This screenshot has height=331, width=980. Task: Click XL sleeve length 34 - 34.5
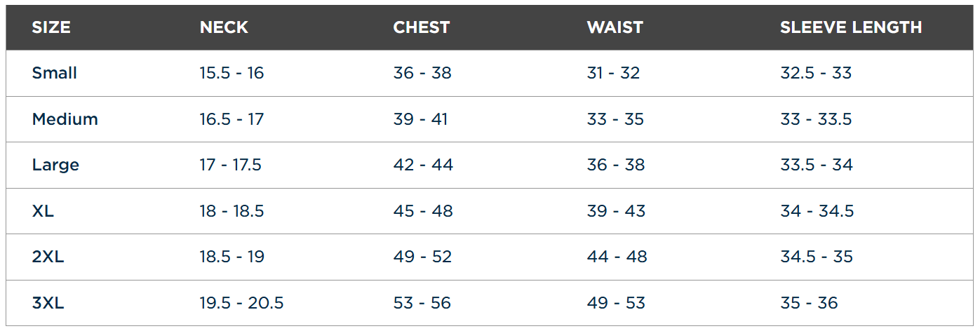[x=817, y=211]
